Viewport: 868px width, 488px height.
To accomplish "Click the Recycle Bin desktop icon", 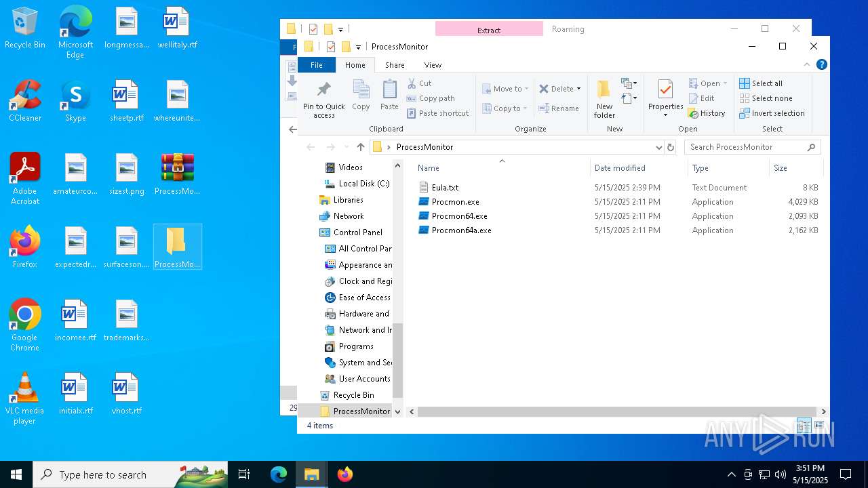I will click(24, 28).
